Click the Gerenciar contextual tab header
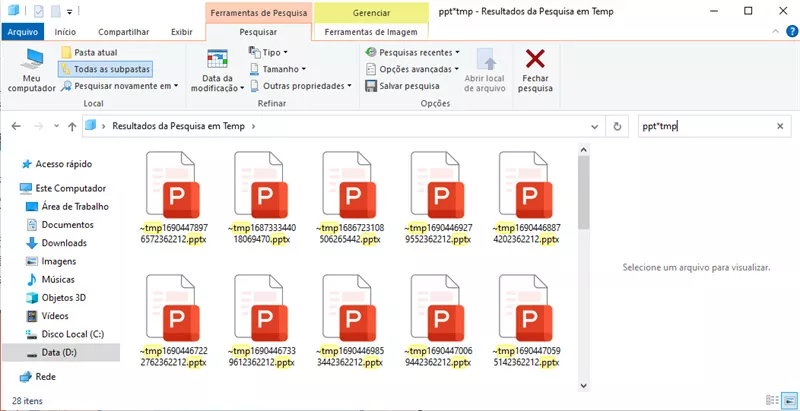 (371, 13)
